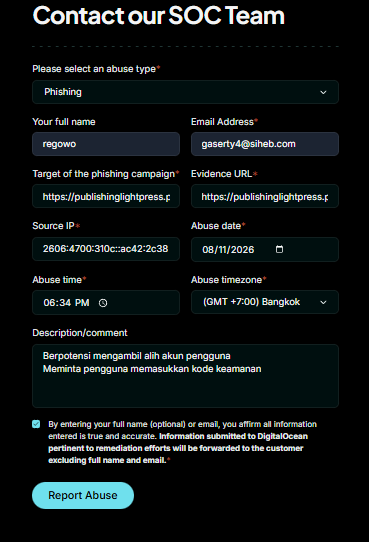
Task: Click the Evidence URL input field
Action: coord(265,196)
